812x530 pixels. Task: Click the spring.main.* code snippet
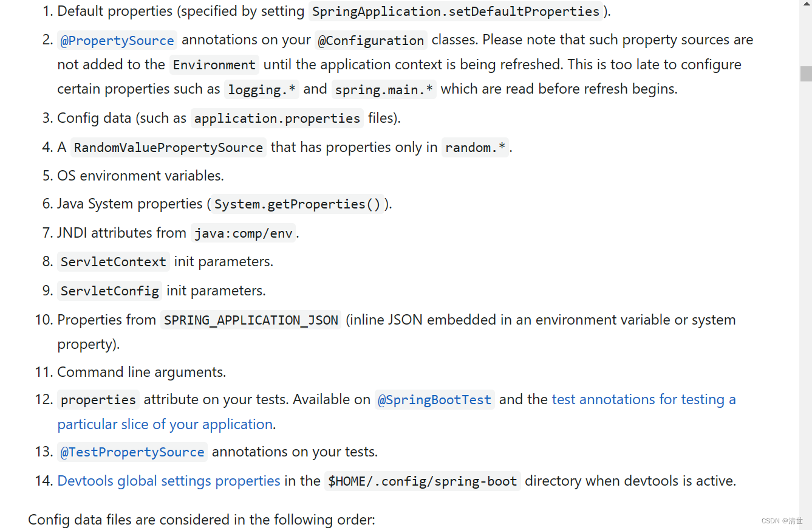(384, 90)
